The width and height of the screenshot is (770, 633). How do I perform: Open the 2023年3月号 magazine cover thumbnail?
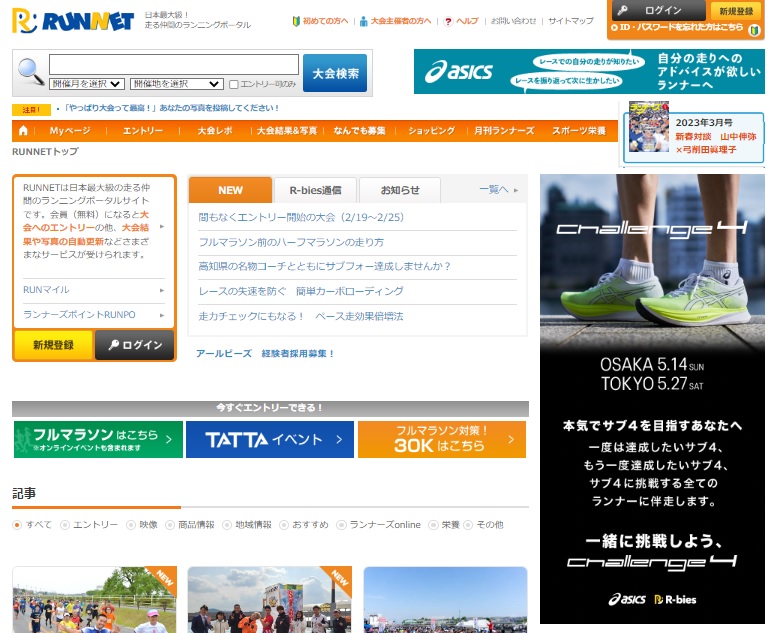649,127
